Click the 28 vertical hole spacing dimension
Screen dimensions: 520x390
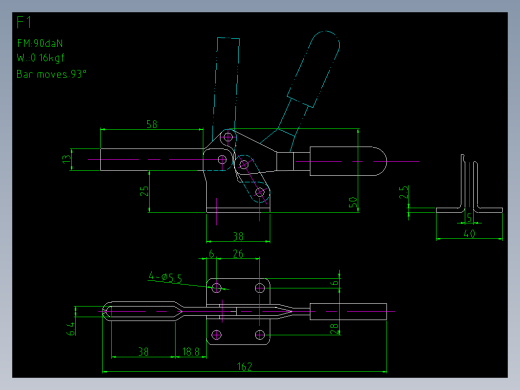334,329
